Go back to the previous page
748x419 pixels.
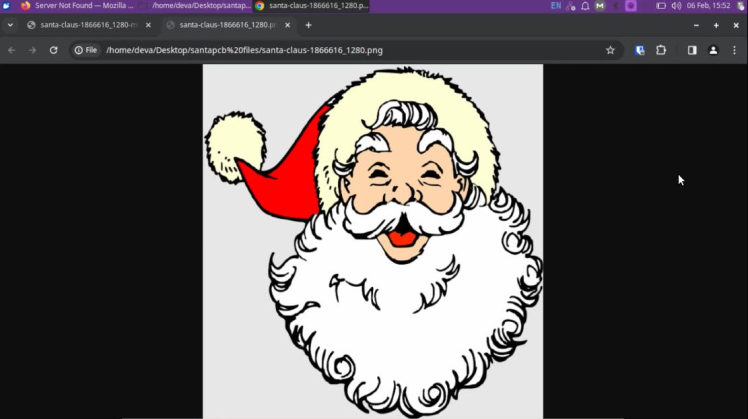(11, 50)
